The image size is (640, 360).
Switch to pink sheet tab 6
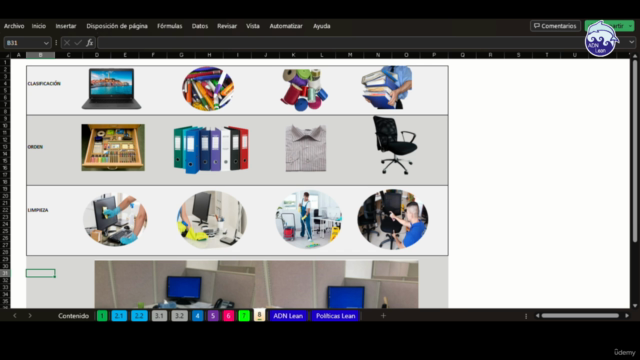[x=228, y=316]
